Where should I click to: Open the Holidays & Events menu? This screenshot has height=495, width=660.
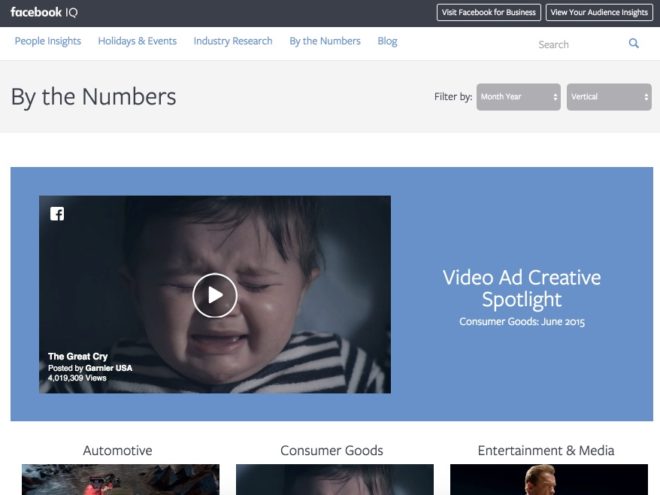pos(137,41)
